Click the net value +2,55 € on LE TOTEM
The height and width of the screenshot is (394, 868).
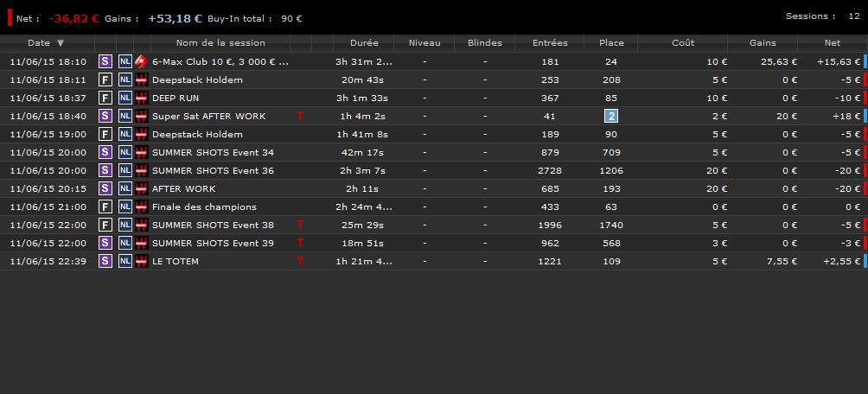click(841, 261)
